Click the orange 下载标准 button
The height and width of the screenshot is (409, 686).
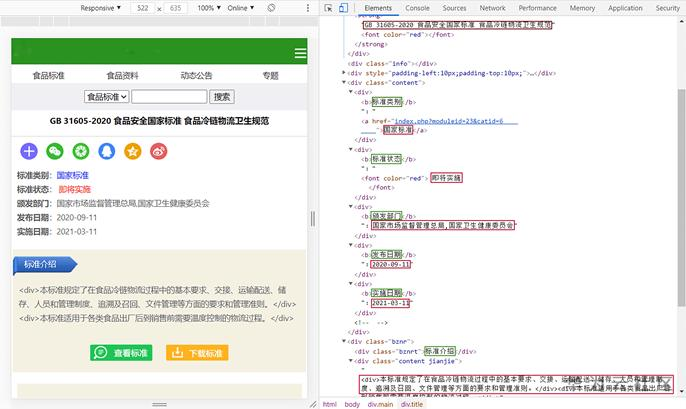197,353
